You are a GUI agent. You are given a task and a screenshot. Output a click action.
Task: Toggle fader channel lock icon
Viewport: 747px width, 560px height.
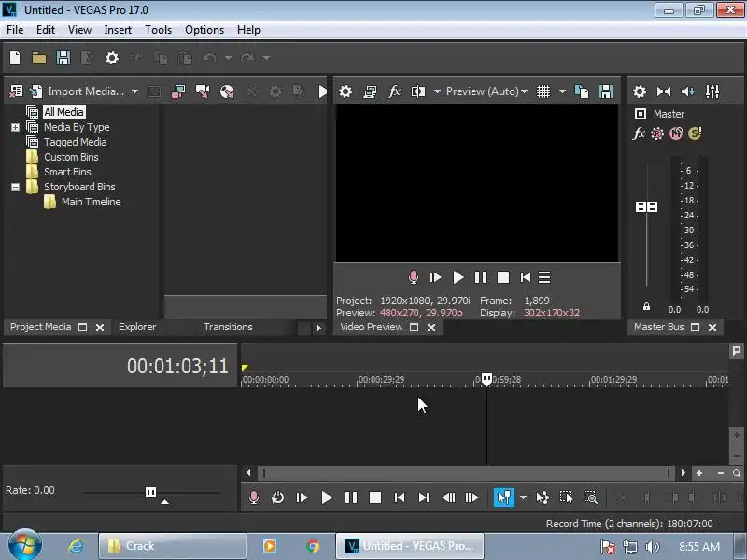646,306
